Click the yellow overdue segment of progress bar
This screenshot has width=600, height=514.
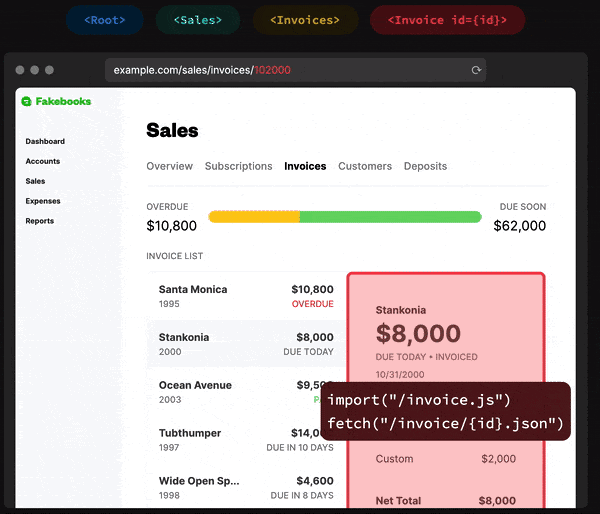click(254, 217)
